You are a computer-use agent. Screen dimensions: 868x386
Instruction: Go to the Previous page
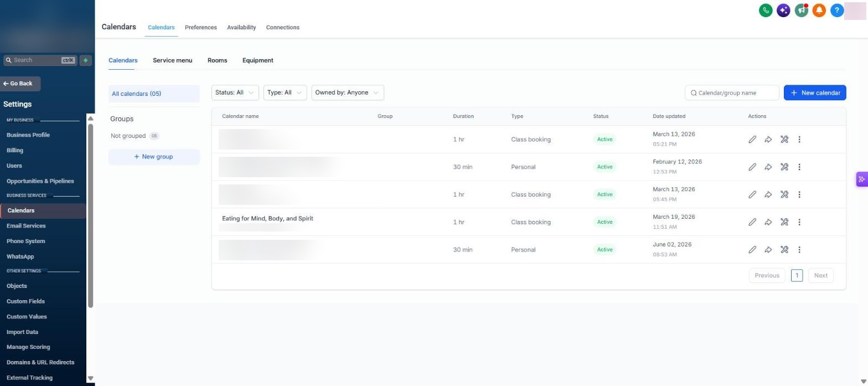767,275
